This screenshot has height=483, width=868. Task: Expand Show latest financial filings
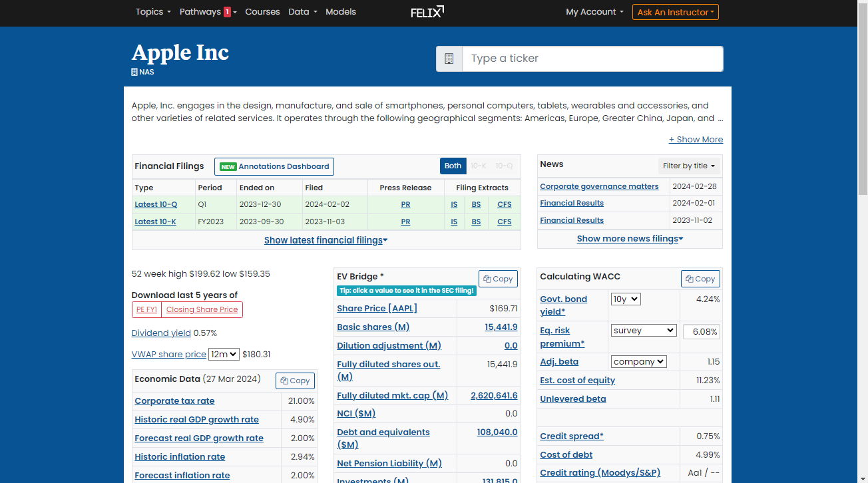tap(325, 240)
